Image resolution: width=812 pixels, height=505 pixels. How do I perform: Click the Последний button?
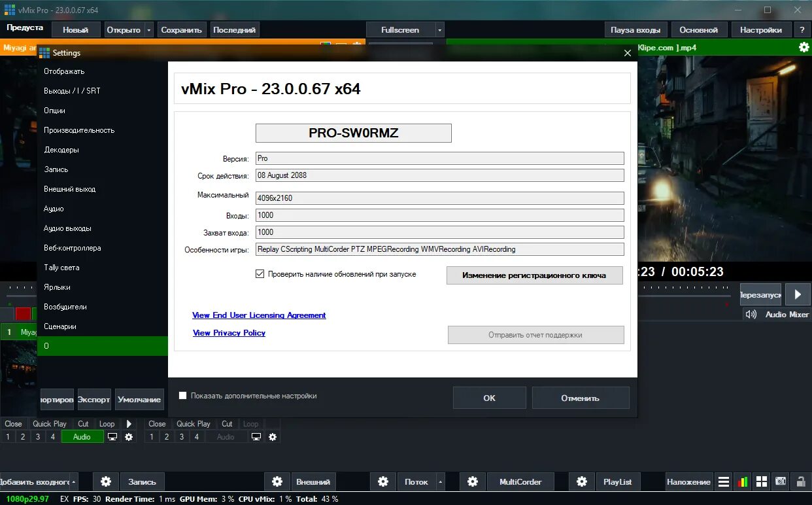235,29
